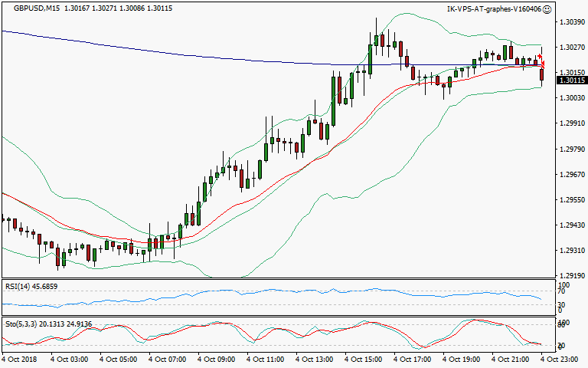Image resolution: width=588 pixels, height=368 pixels.
Task: Select the last red candle on the chart
Action: click(542, 74)
